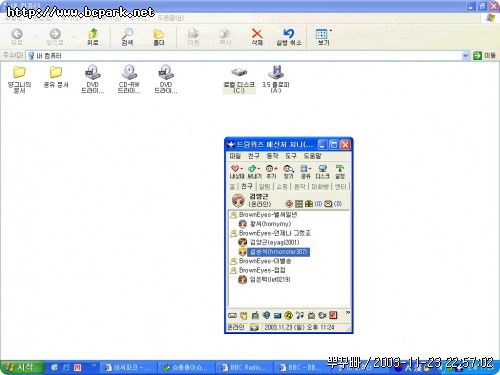
Task: Collapse the BrownEyes-벌써일년 group
Action: click(264, 215)
